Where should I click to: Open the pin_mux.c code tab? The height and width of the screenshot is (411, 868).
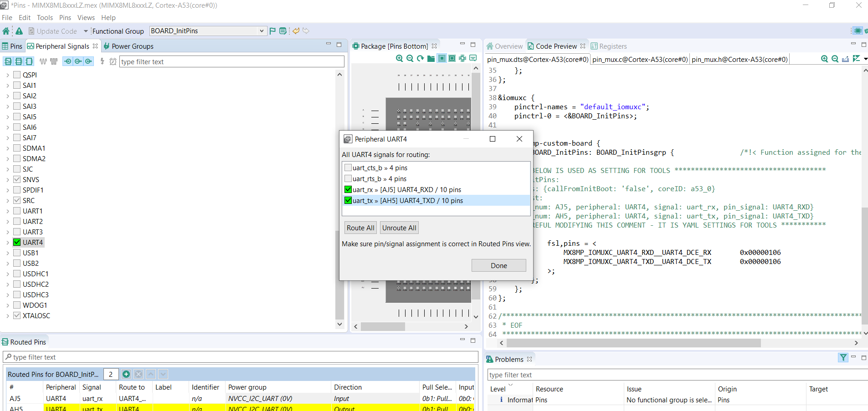[x=640, y=59]
